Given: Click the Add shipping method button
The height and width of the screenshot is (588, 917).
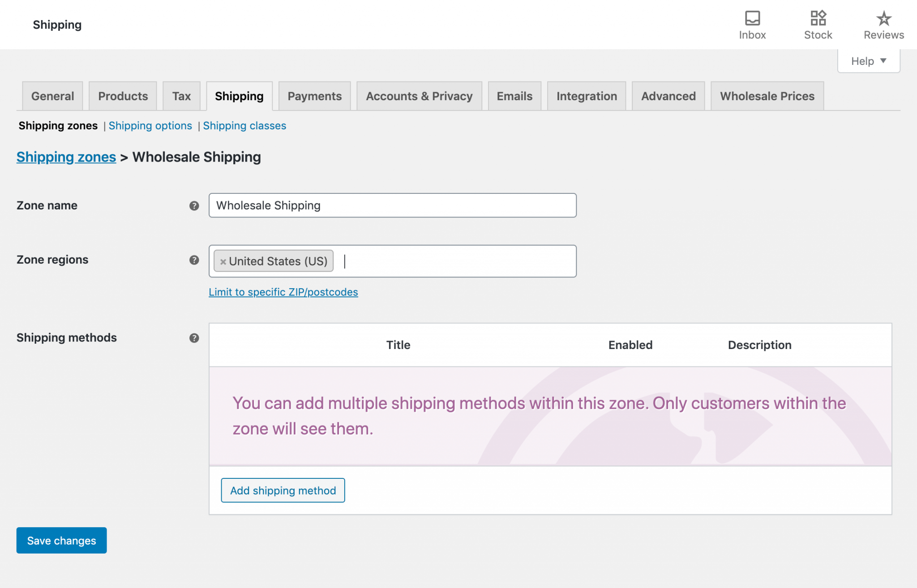Looking at the screenshot, I should 283,490.
